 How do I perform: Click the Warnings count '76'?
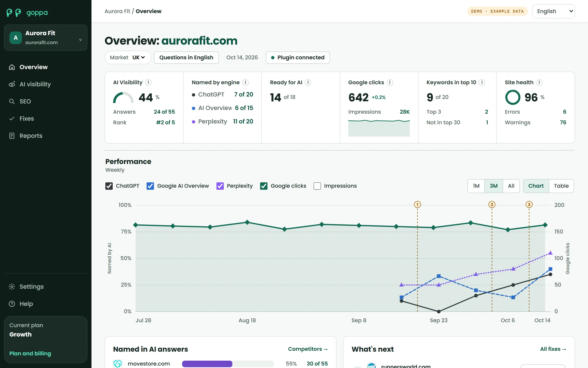coord(563,122)
